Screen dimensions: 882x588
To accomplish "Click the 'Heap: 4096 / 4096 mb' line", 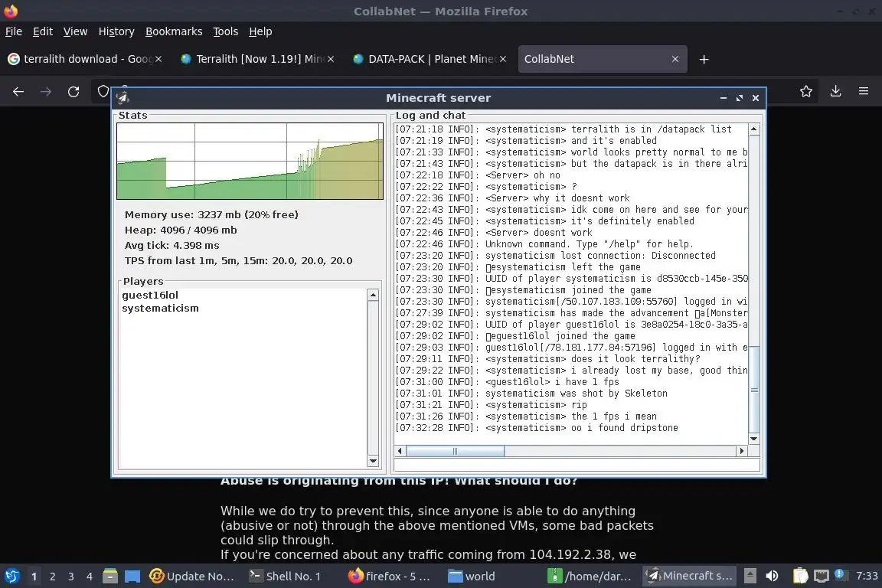I will pyautogui.click(x=181, y=230).
